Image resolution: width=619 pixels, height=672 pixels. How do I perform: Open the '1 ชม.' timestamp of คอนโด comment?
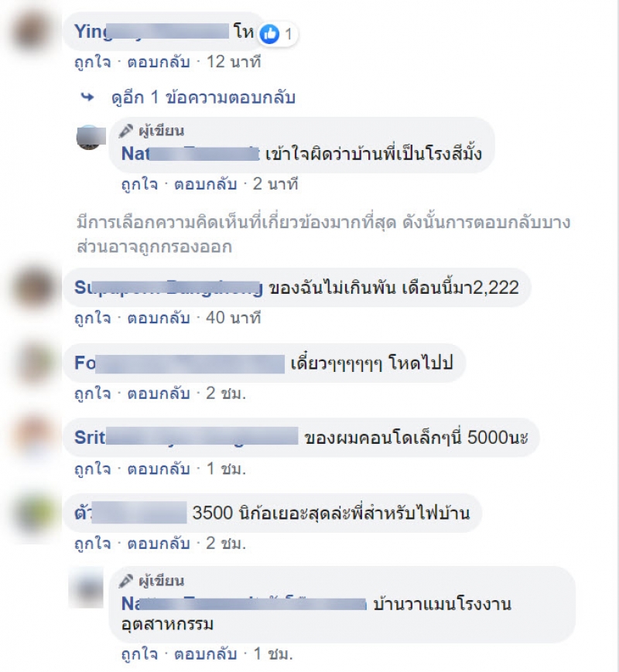pos(226,469)
